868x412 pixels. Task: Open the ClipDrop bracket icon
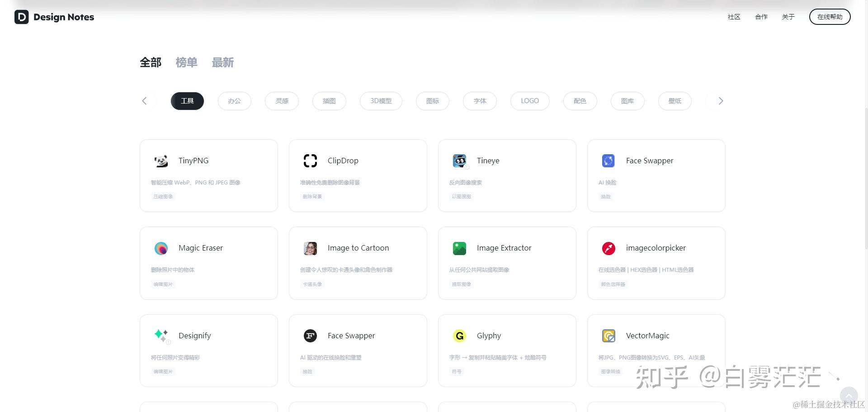[310, 161]
